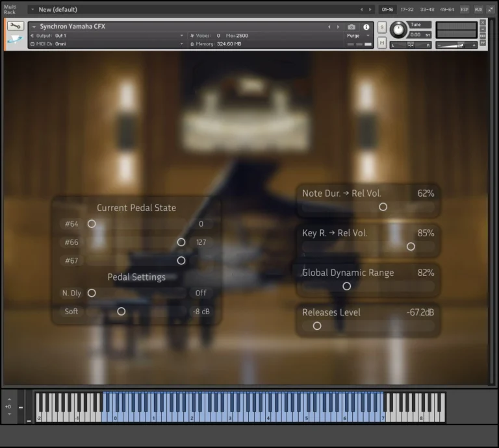Open instrument edit mode with the wrench icon
Screen dimensions: 499x448
coord(15,26)
